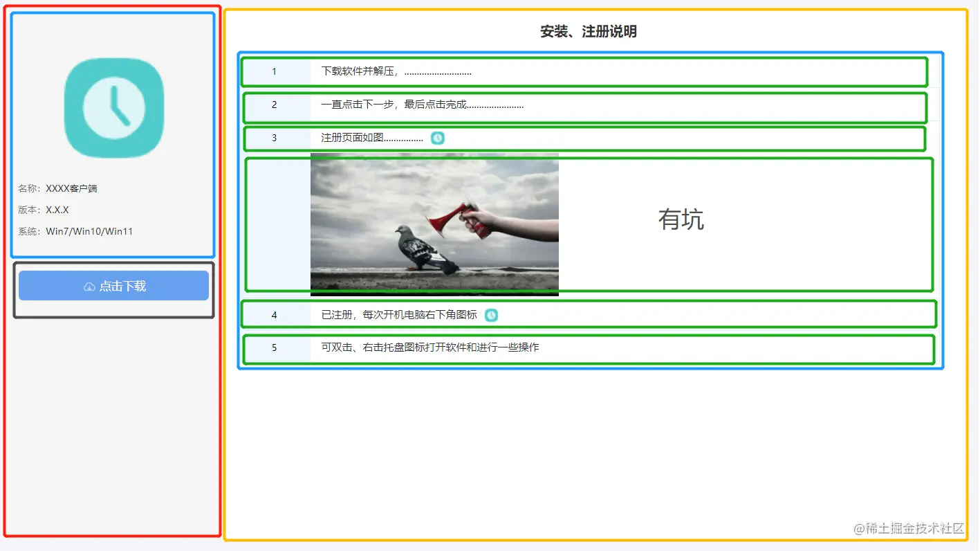Screen dimensions: 980x551
Task: Click the 有坑 warning text
Action: click(681, 219)
